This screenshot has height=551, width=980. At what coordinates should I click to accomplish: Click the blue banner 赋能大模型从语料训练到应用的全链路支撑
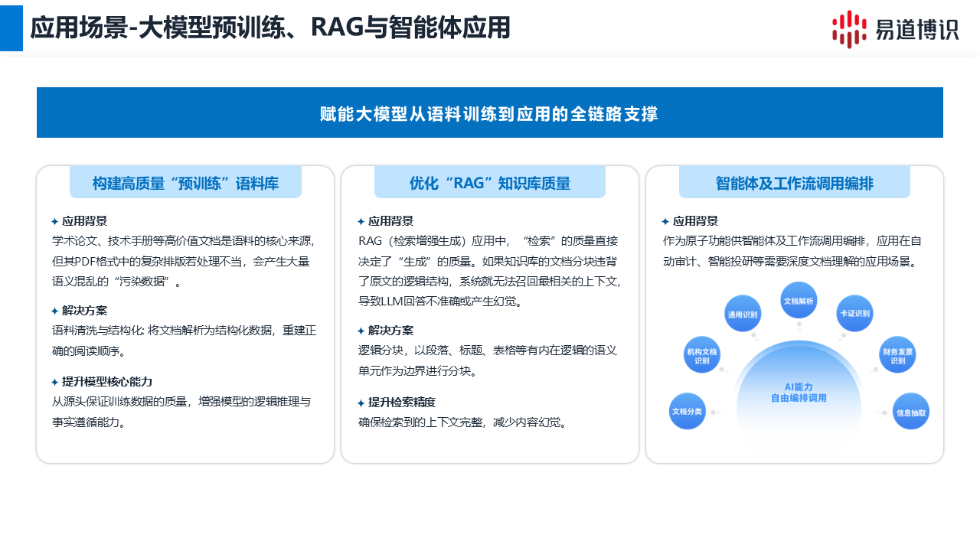490,113
